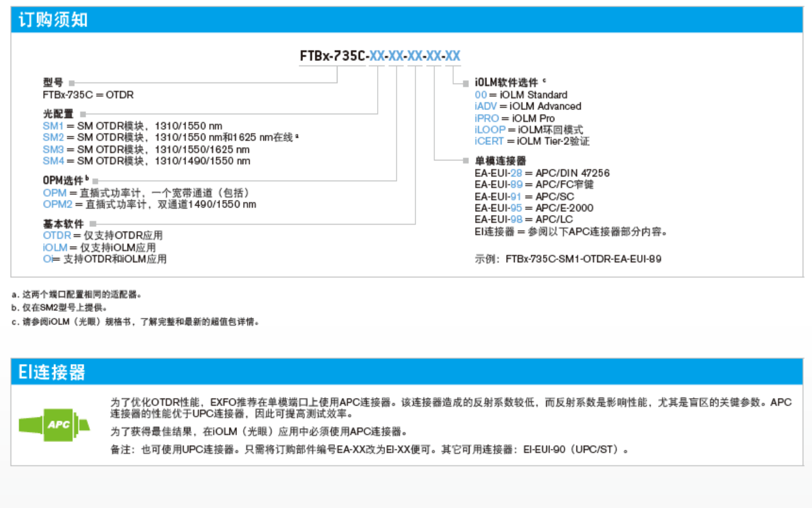Select the "EA-EUI-28 = APC/DIN 47256" line
The width and height of the screenshot is (812, 508).
(x=542, y=173)
